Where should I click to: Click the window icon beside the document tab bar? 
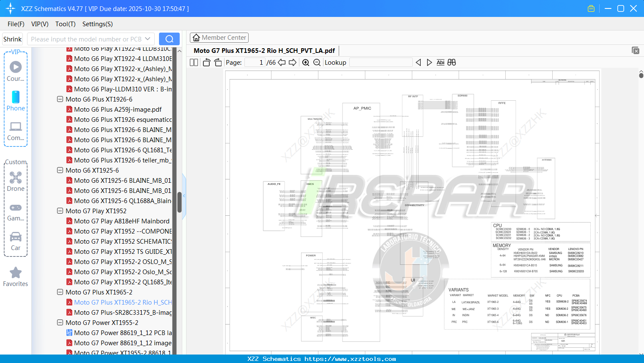point(635,50)
